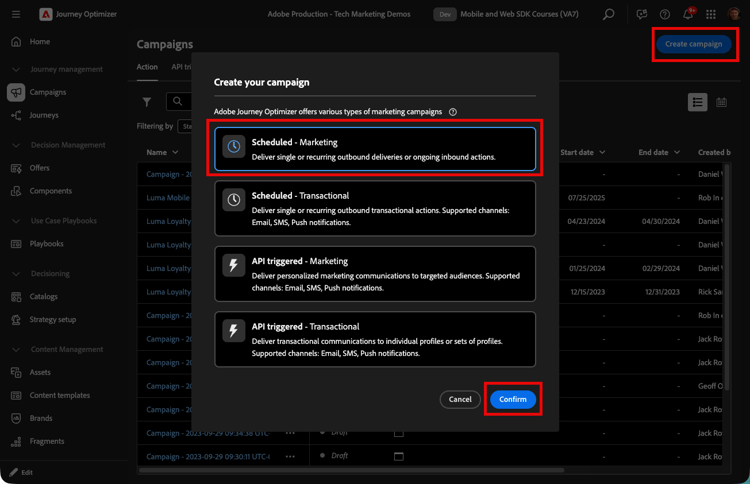Click the vertical scrollbar of campaign list
This screenshot has width=750, height=484.
[727, 277]
